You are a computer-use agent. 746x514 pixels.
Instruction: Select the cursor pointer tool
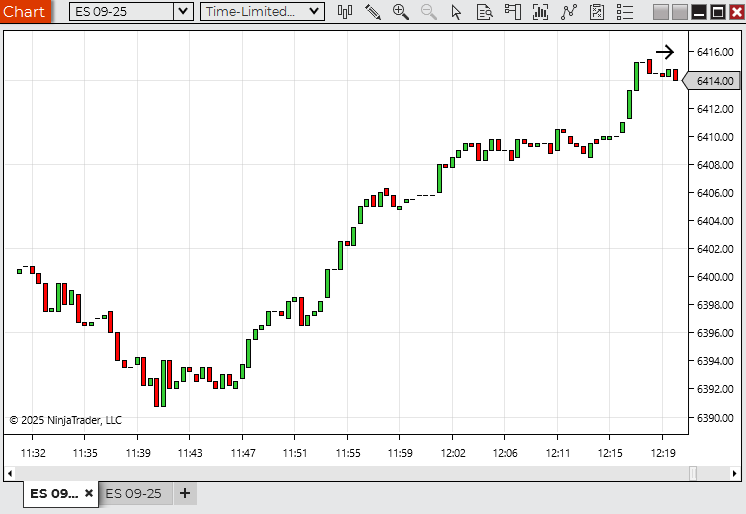[457, 12]
